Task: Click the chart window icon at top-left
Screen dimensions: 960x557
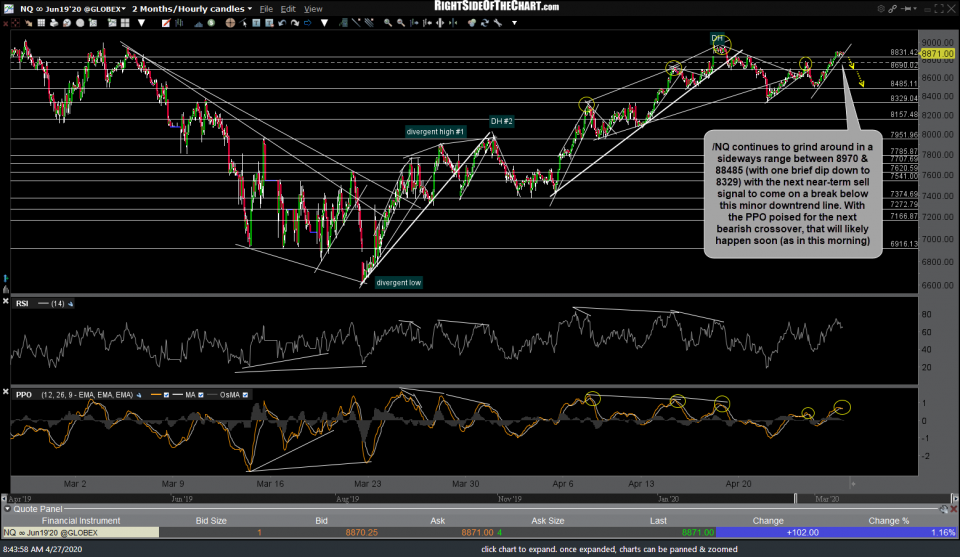Action: click(x=9, y=9)
